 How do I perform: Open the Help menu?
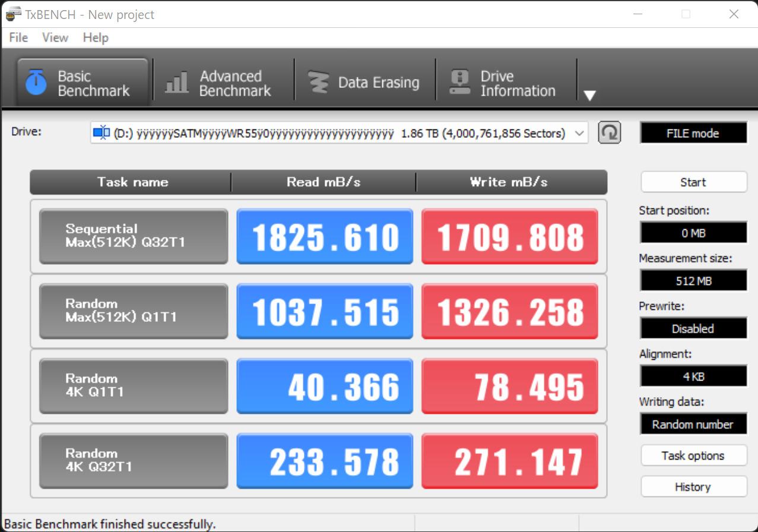click(96, 37)
